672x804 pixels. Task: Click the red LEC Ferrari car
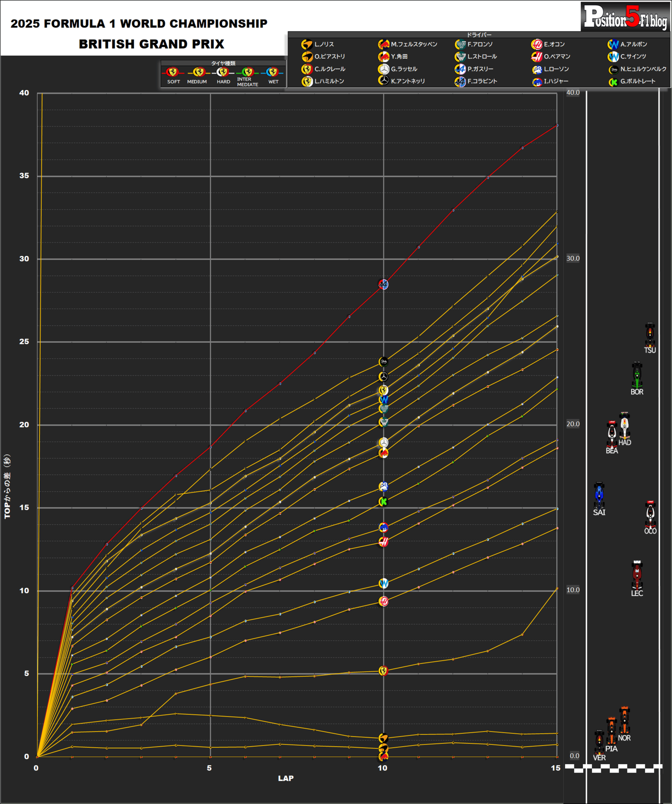(x=637, y=575)
